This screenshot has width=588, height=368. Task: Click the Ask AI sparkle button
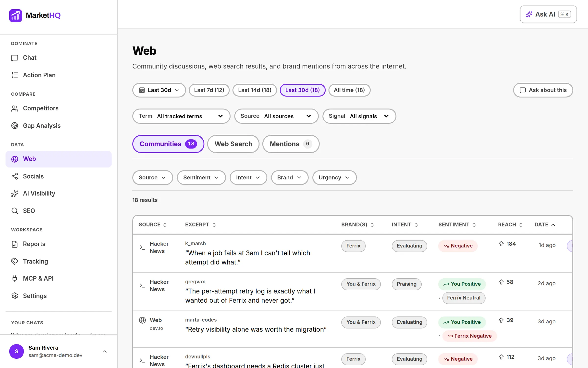pos(548,14)
